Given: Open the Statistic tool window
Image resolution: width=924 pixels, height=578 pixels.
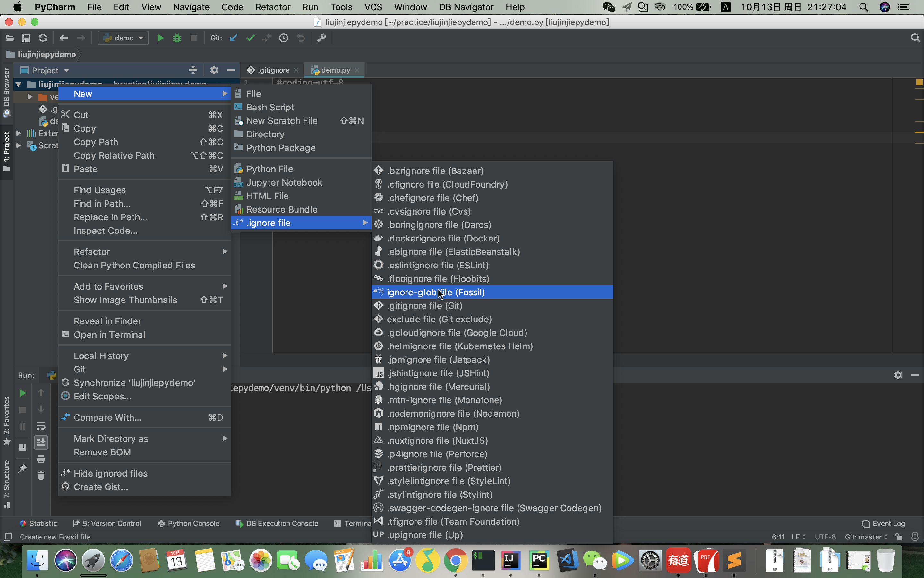Looking at the screenshot, I should tap(38, 523).
